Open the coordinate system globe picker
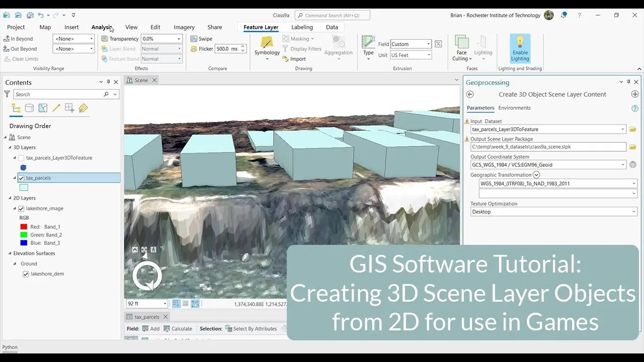The width and height of the screenshot is (644, 362). 633,164
